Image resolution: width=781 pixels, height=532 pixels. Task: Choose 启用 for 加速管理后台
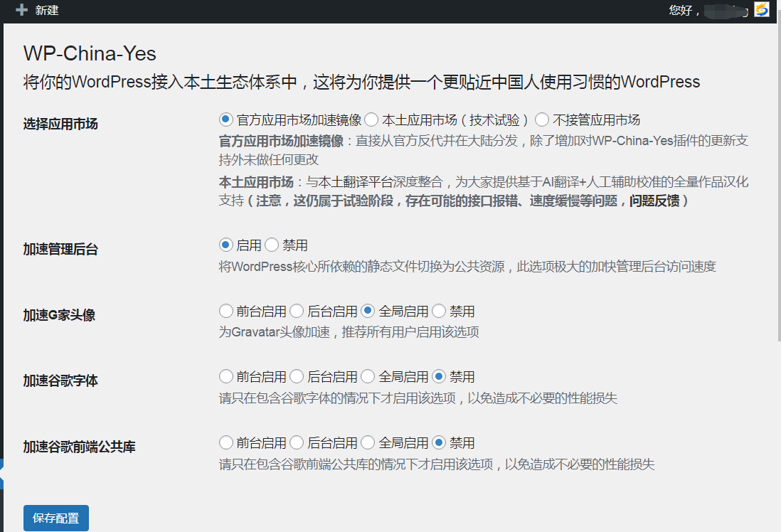tap(225, 245)
